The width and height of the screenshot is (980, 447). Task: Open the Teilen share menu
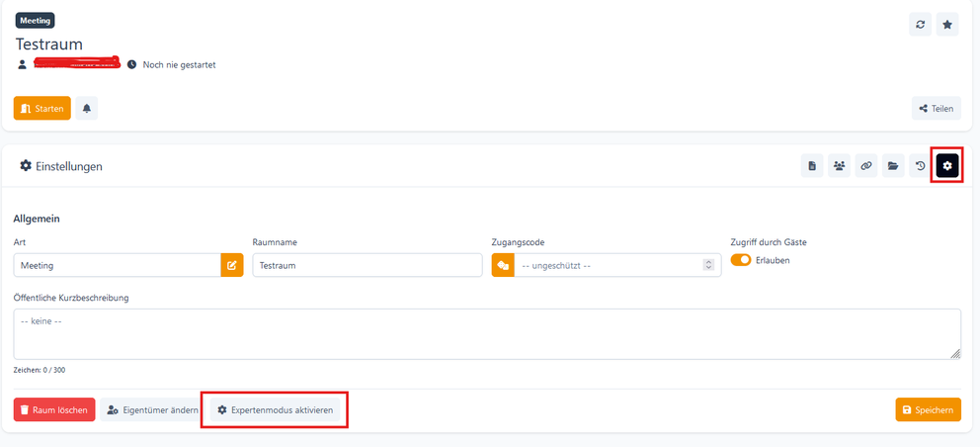936,109
